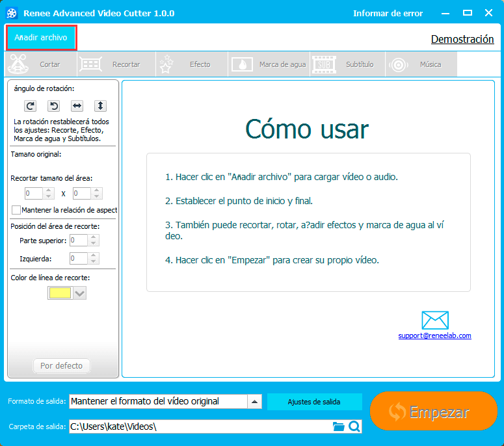The height and width of the screenshot is (446, 504).
Task: Decrease crop height with down arrow
Action: [x=97, y=196]
